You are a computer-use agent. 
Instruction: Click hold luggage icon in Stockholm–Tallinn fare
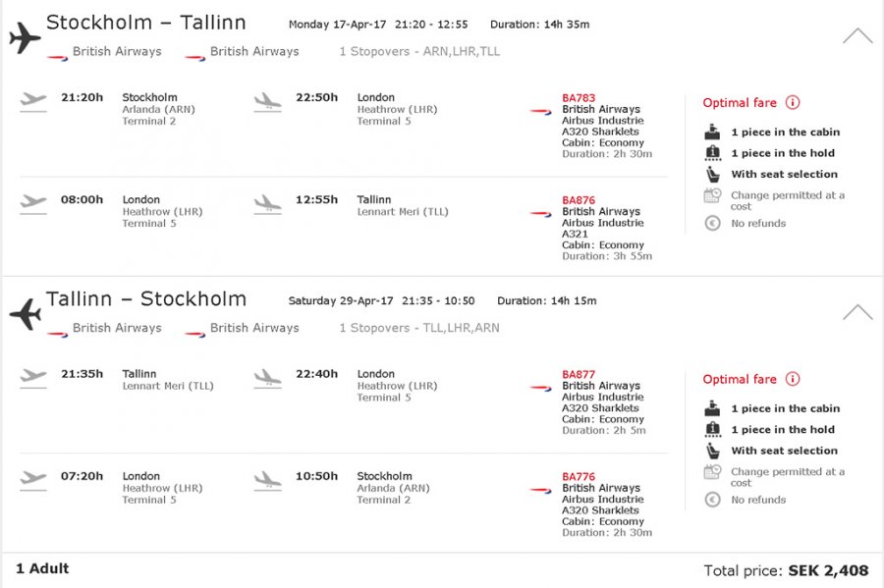[x=712, y=153]
